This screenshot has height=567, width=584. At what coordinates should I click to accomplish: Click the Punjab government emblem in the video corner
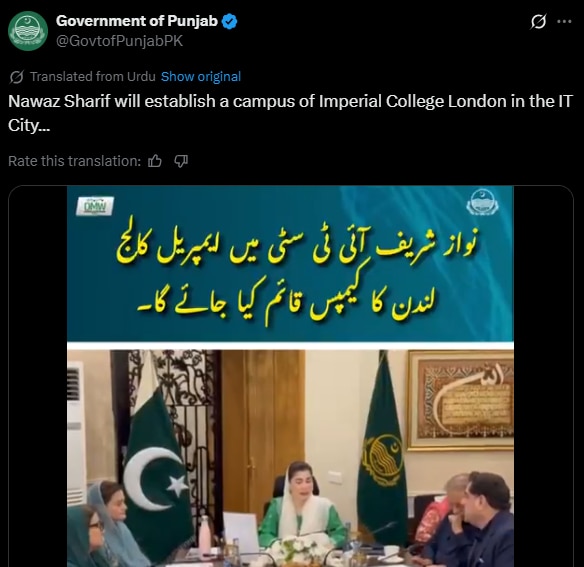(x=483, y=202)
